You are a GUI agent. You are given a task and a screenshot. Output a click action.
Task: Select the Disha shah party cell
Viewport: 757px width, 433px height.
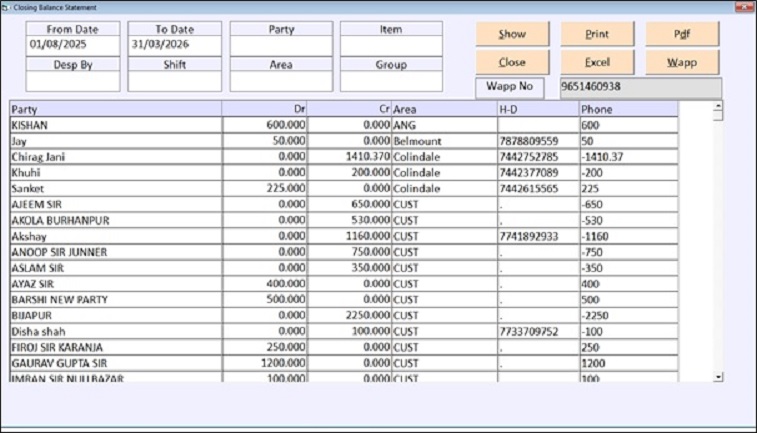pyautogui.click(x=116, y=331)
